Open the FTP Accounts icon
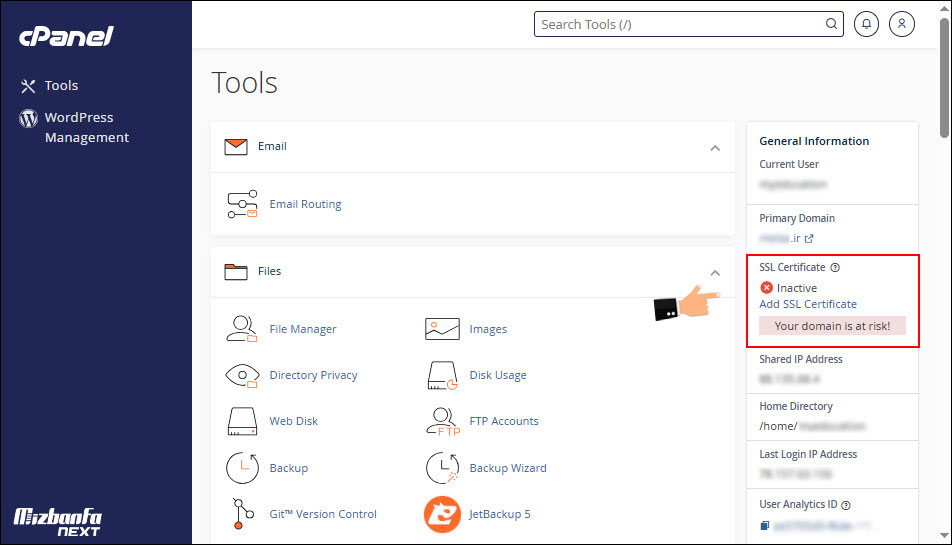The width and height of the screenshot is (952, 545). (x=442, y=421)
